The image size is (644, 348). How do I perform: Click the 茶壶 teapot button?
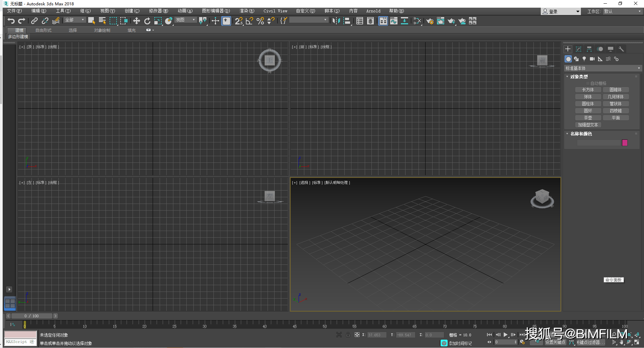(588, 118)
